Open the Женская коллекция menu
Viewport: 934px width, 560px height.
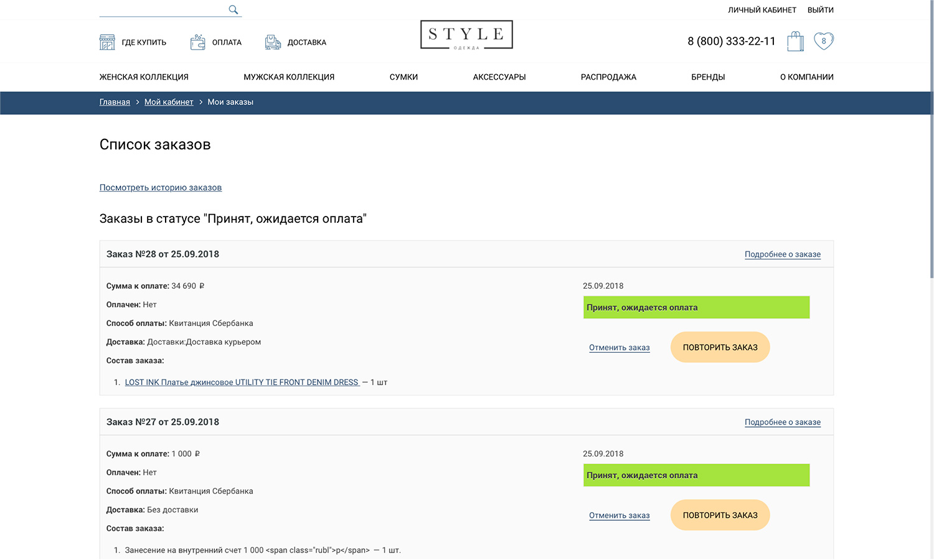(x=144, y=77)
